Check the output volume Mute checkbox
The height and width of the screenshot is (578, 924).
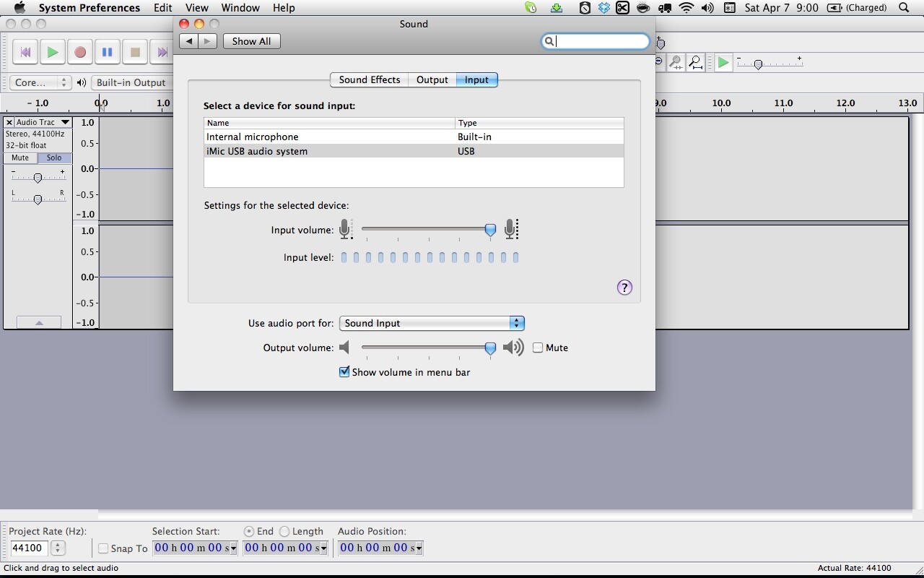pyautogui.click(x=538, y=348)
